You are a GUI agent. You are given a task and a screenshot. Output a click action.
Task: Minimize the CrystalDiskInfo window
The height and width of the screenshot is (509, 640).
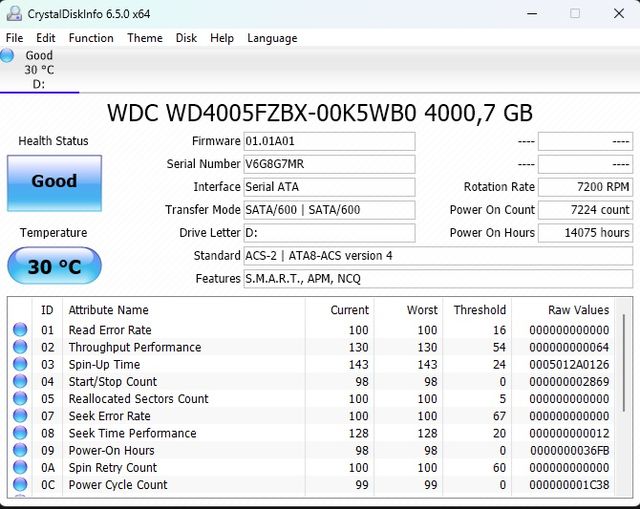[532, 13]
